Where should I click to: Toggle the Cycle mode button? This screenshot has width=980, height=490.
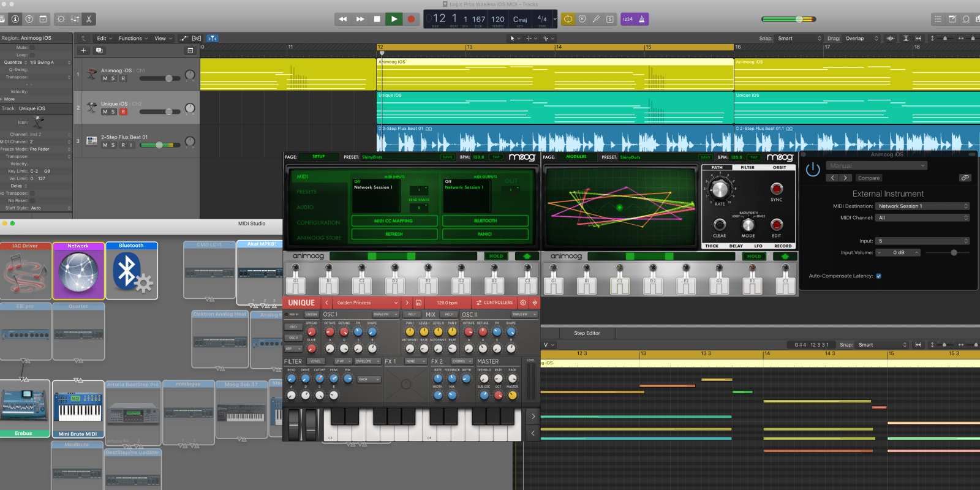tap(568, 19)
